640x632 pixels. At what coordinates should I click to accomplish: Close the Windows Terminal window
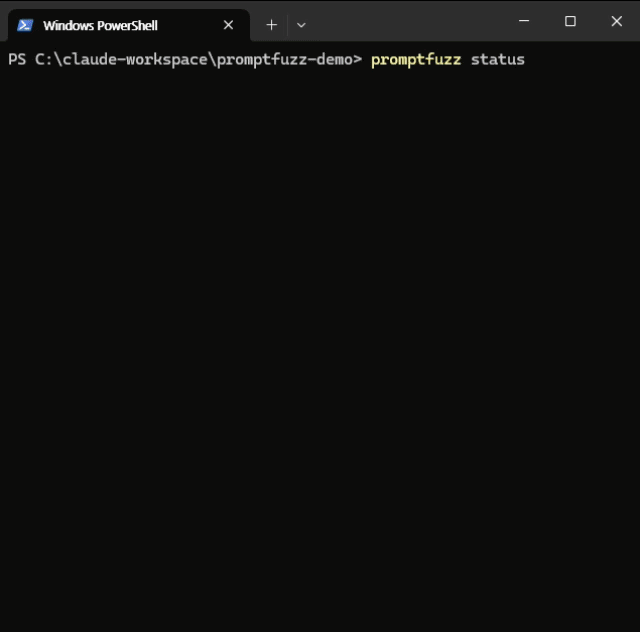click(617, 20)
